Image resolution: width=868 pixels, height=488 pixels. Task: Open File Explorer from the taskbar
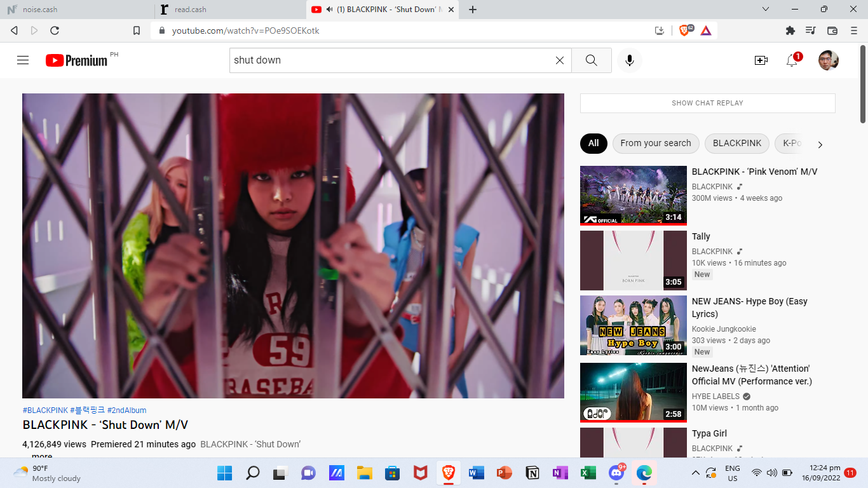[x=364, y=473]
